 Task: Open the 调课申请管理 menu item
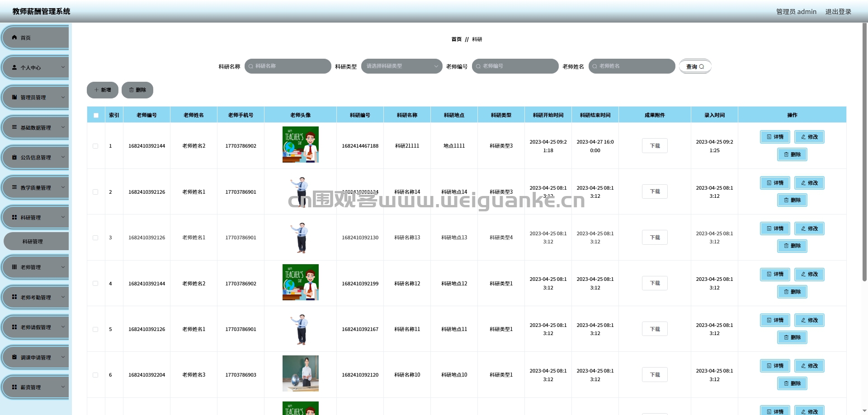pos(36,357)
